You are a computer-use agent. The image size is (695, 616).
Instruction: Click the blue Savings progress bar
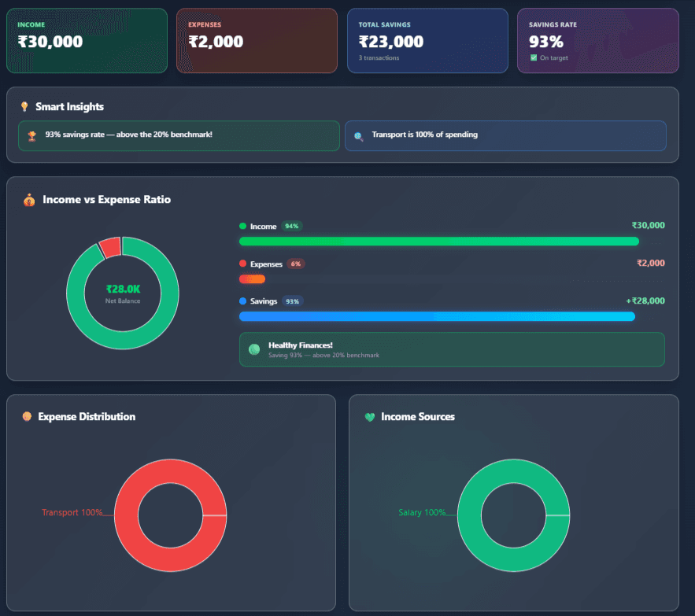pos(437,316)
